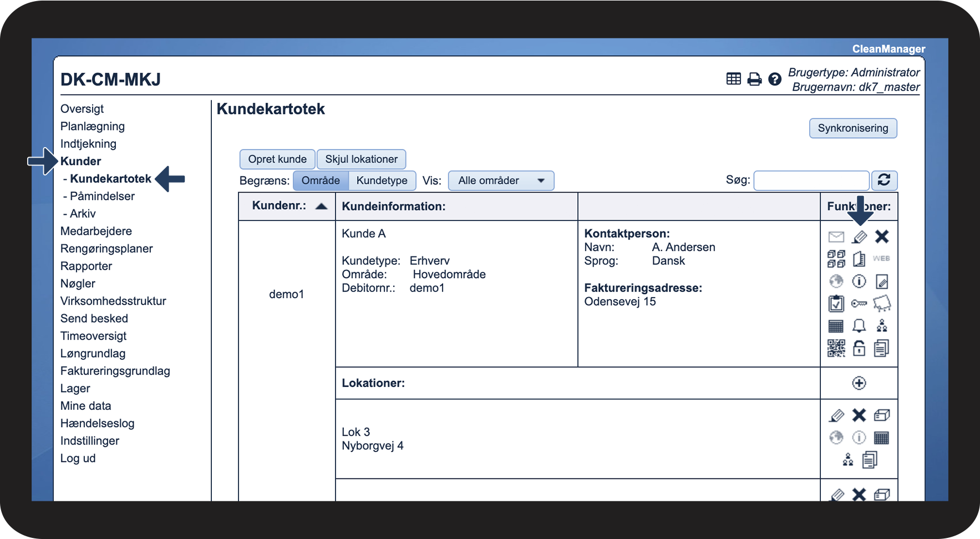Viewport: 980px width, 539px height.
Task: Delete Kunde A with the X icon
Action: 882,237
